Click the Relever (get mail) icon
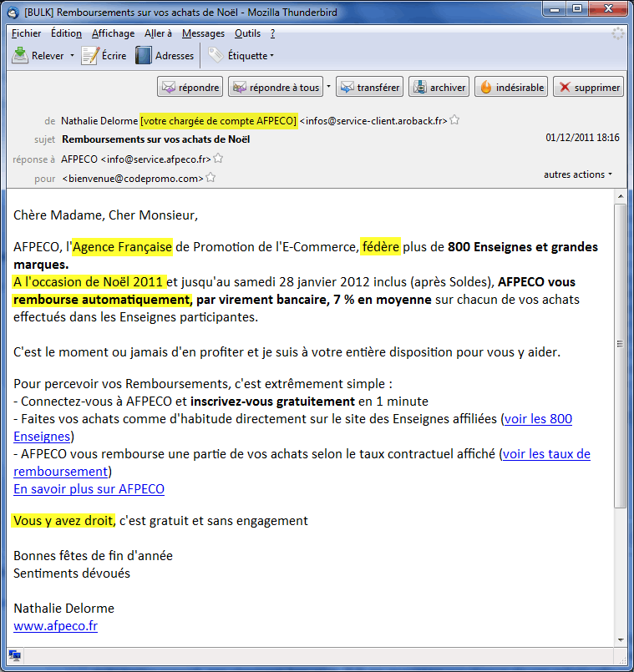The height and width of the screenshot is (672, 634). [x=20, y=55]
